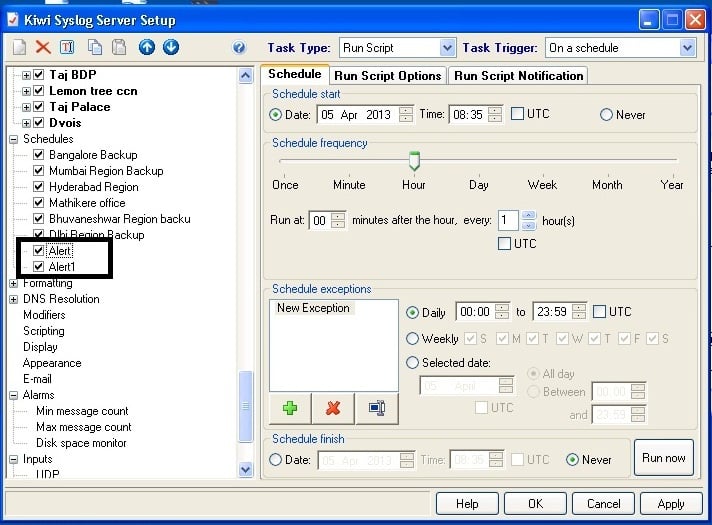Screen dimensions: 712x525
Task: Click the Paste toolbar icon
Action: (x=119, y=47)
